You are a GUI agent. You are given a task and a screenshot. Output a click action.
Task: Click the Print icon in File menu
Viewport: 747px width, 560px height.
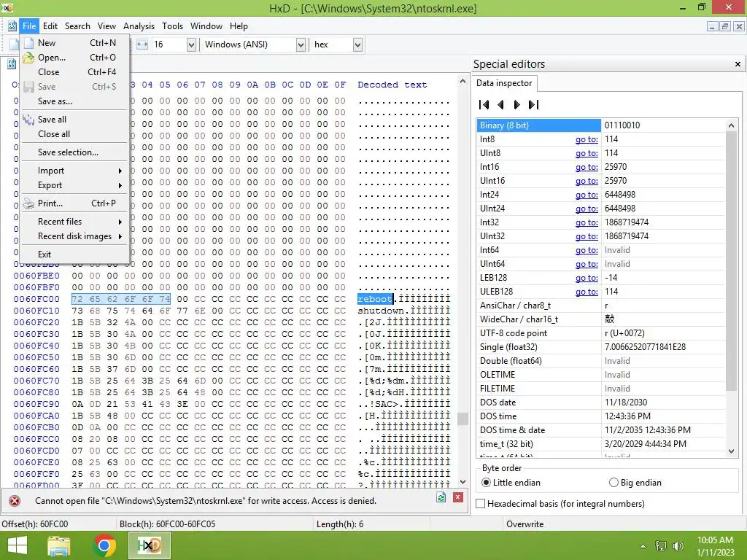coord(28,203)
